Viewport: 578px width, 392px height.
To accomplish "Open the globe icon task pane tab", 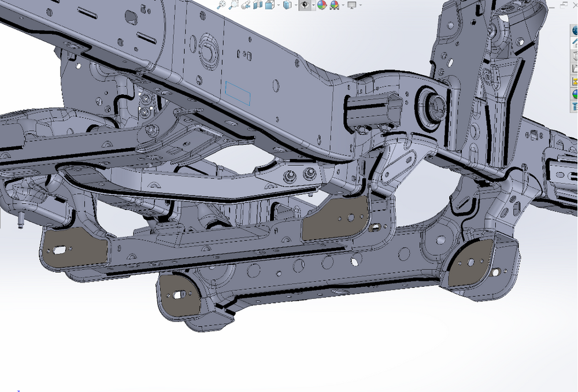I will 575,31.
